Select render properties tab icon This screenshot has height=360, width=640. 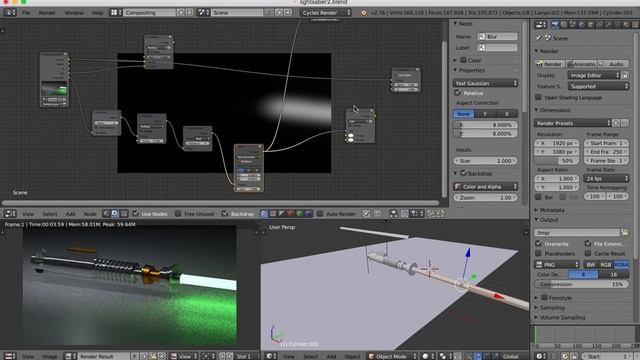(555, 25)
